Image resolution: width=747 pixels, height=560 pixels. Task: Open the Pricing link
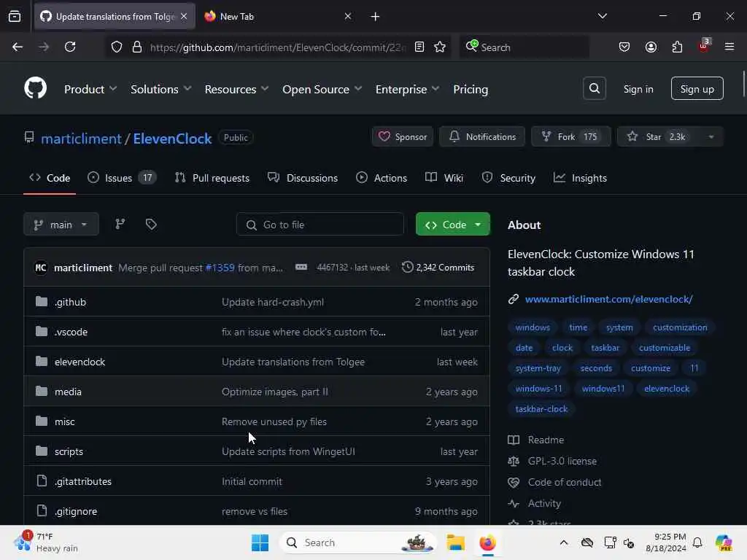point(471,89)
